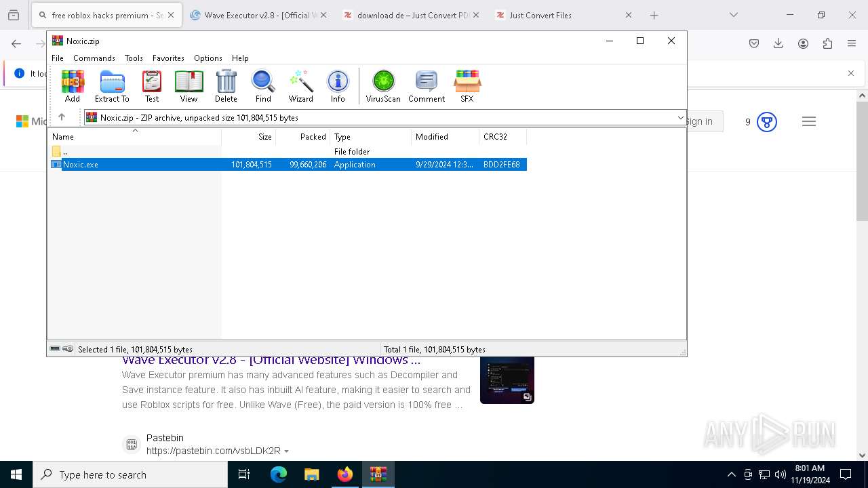Open the Bing page hamburger menu
Screen dimensions: 868x488
tap(808, 122)
